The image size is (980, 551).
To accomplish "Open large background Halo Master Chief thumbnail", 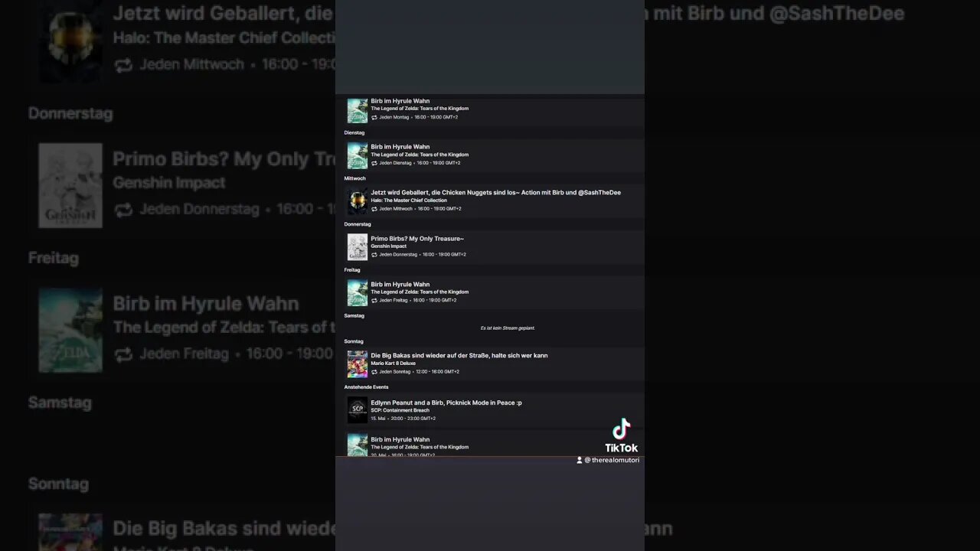I will pyautogui.click(x=70, y=43).
